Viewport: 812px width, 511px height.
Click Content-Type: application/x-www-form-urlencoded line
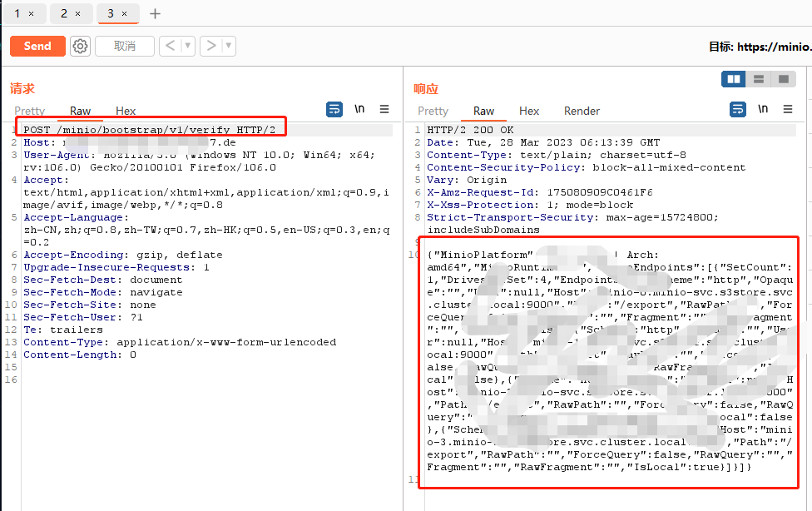(180, 342)
